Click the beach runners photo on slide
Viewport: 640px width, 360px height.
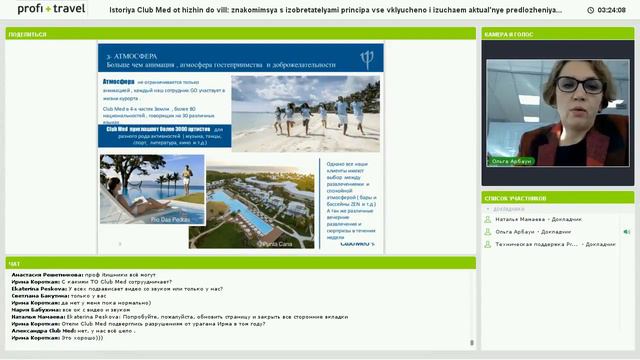(x=305, y=113)
